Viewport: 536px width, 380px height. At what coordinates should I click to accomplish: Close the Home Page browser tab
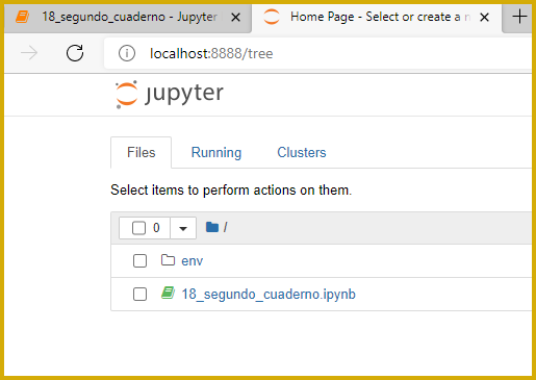pyautogui.click(x=484, y=17)
